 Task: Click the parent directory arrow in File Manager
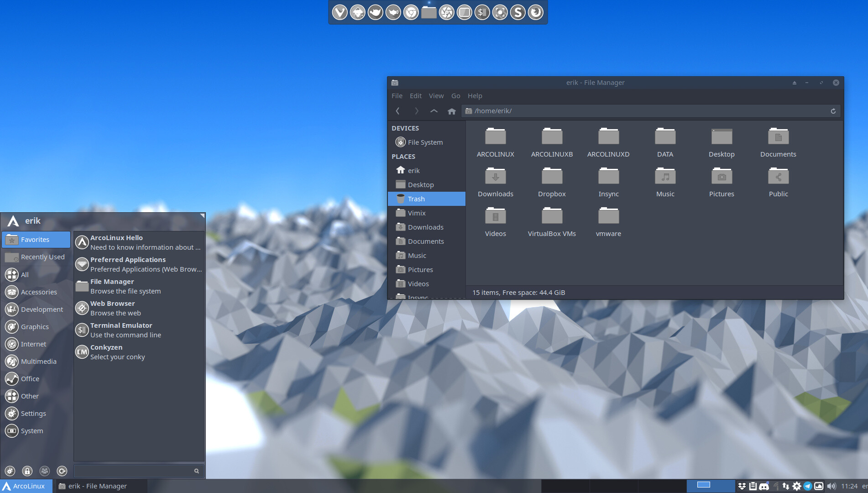(434, 111)
